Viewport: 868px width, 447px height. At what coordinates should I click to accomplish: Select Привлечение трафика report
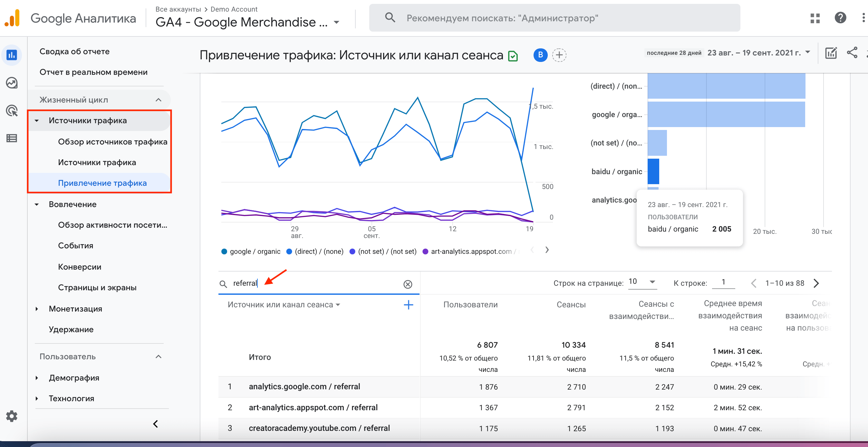[x=102, y=183]
